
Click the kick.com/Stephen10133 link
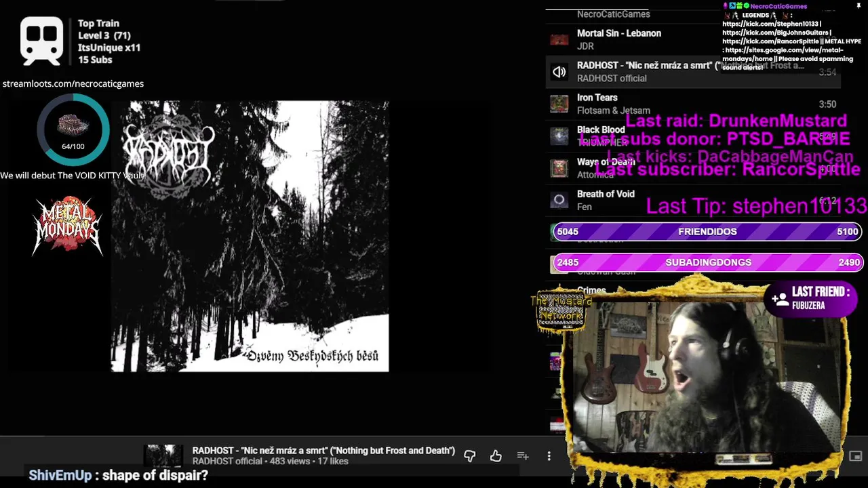pyautogui.click(x=772, y=24)
